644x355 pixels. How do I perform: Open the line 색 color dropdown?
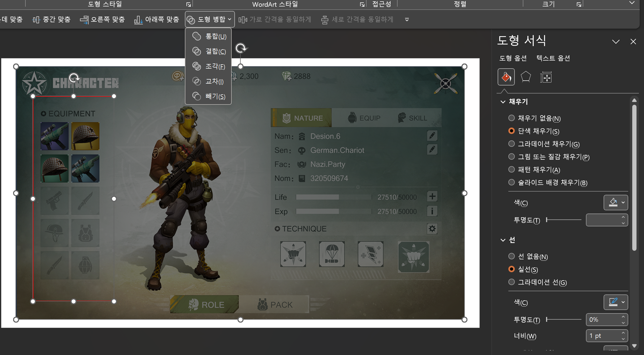click(623, 302)
